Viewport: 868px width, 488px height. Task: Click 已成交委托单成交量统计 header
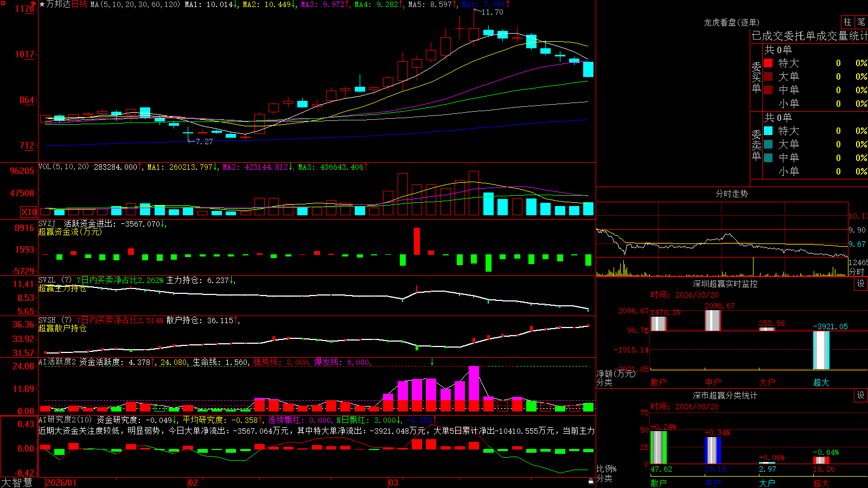click(x=809, y=36)
